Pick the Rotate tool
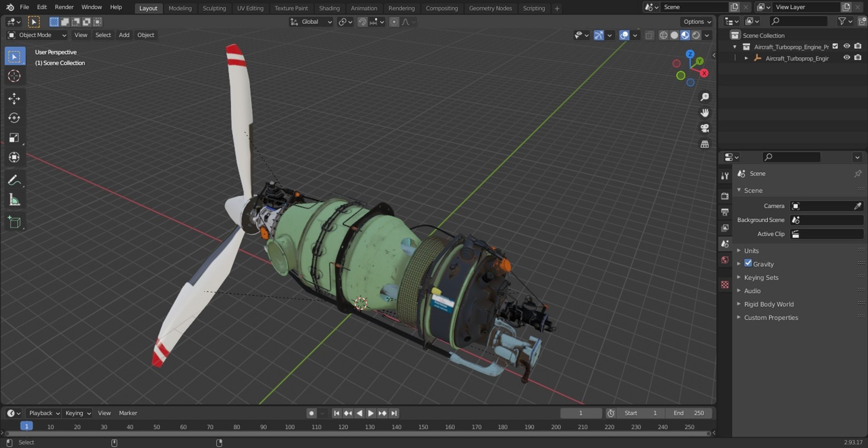Image resolution: width=868 pixels, height=448 pixels. [14, 118]
